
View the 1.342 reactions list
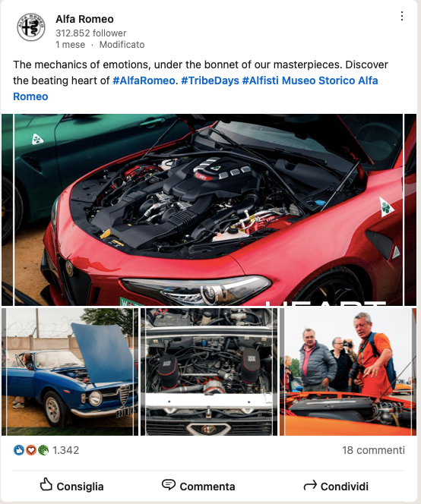[x=65, y=450]
